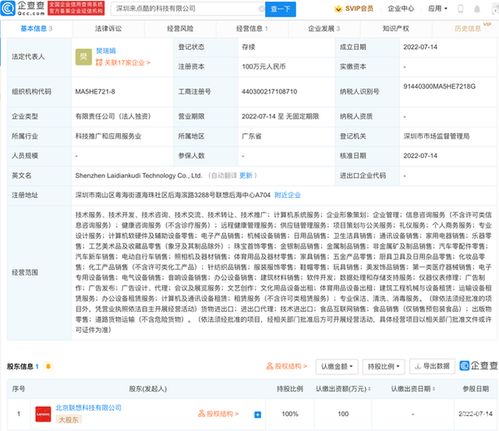Open the 历史信息 VIP tab
This screenshot has width=499, height=431.
pyautogui.click(x=468, y=29)
